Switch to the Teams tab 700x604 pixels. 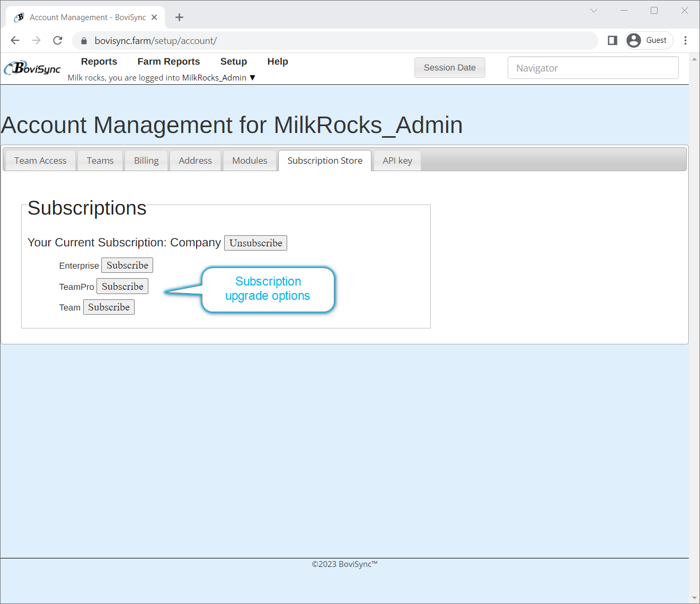(100, 161)
